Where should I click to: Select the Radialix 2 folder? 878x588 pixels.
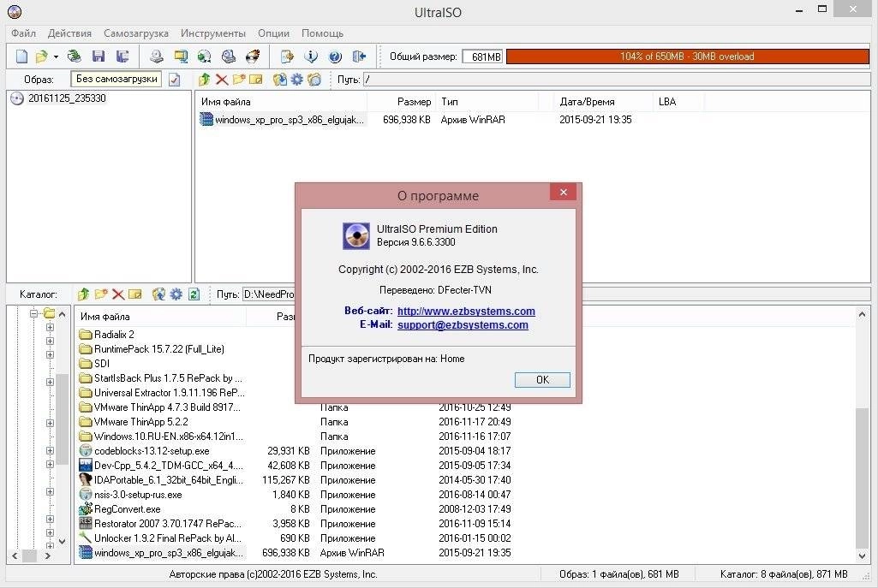click(x=107, y=335)
